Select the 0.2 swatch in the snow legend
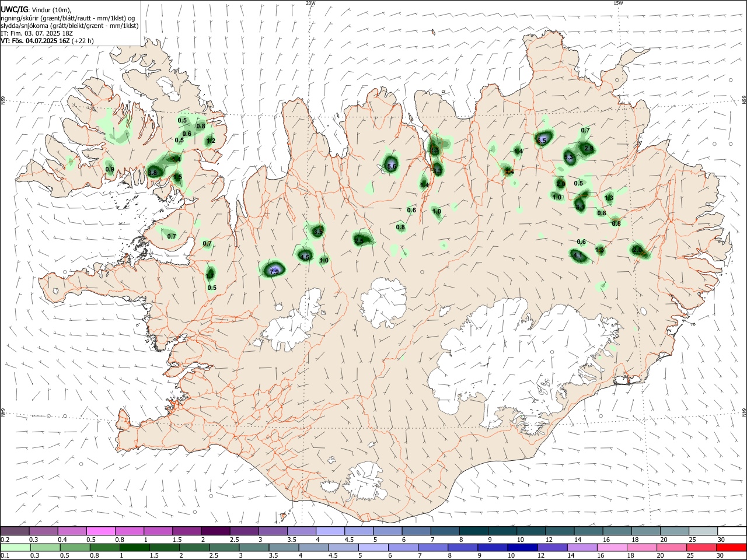The height and width of the screenshot is (560, 747). coord(15,531)
